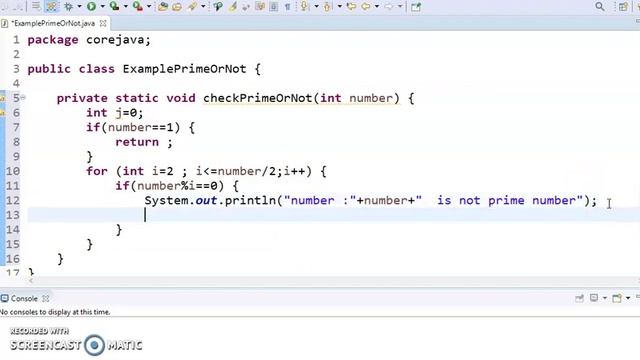Click the Previous Annotation icon

pyautogui.click(x=327, y=7)
